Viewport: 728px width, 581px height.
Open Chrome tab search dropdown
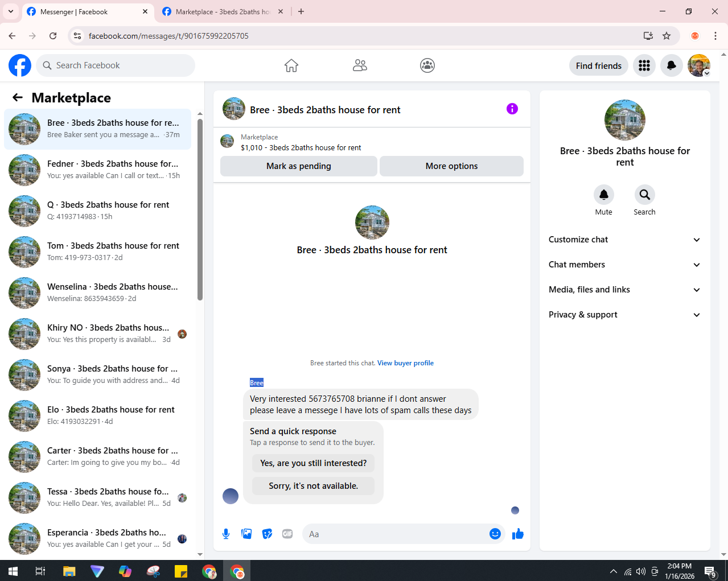[x=11, y=11]
